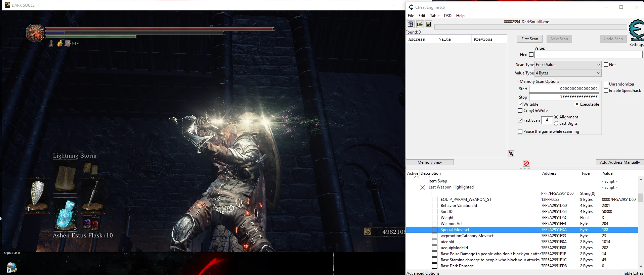This screenshot has width=644, height=275.
Task: Select the Sort ID entry
Action: (446, 212)
